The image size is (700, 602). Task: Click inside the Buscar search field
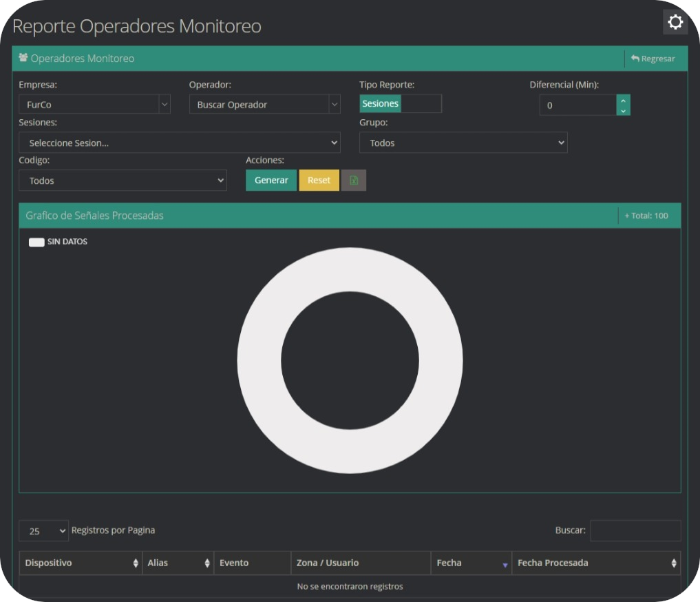point(635,530)
